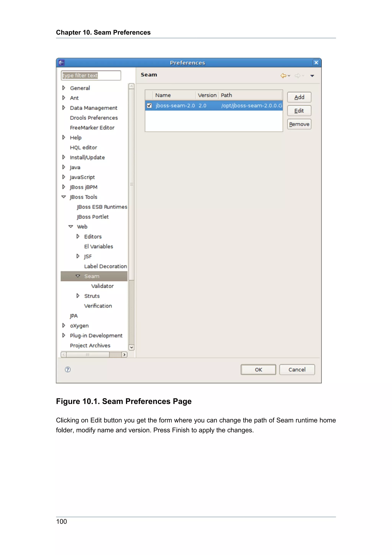Select JPA in the tree
This screenshot has width=392, height=555.
pyautogui.click(x=74, y=316)
